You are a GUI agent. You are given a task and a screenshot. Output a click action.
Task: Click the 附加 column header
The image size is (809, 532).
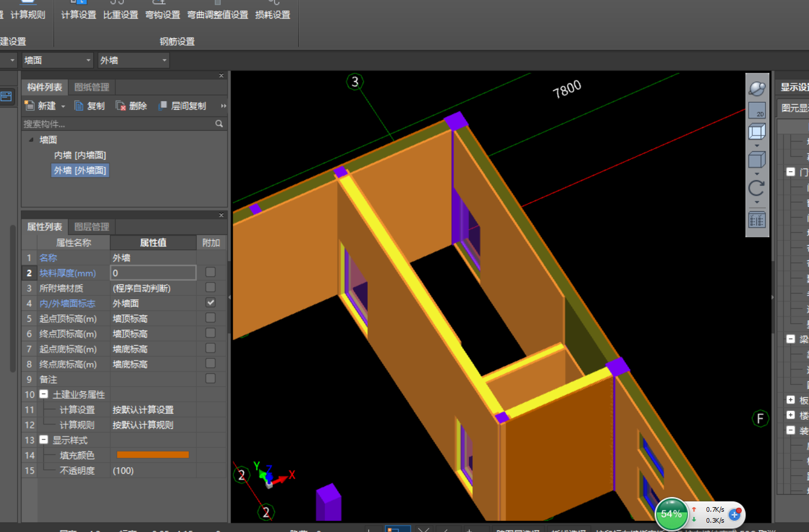point(211,243)
